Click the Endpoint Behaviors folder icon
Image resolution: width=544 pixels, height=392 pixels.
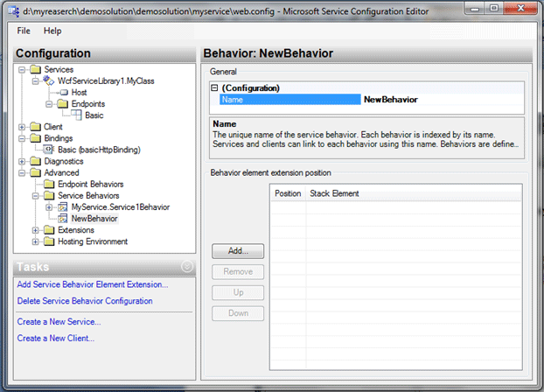(49, 184)
